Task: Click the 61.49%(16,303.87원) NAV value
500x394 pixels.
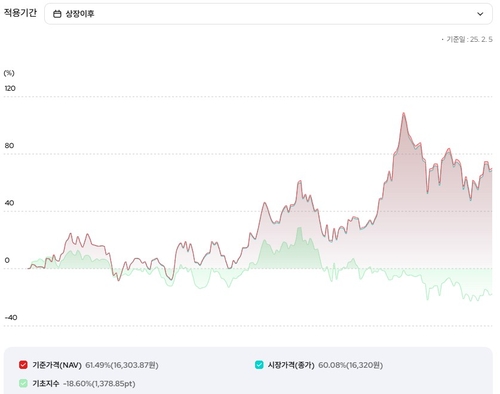Action: point(122,365)
